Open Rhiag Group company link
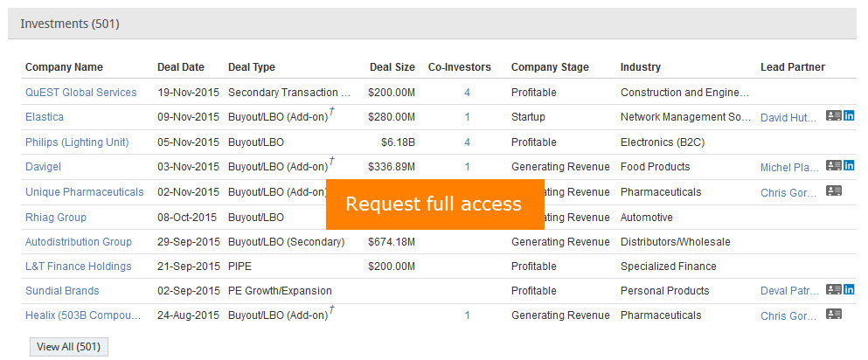868x360 pixels. click(56, 217)
